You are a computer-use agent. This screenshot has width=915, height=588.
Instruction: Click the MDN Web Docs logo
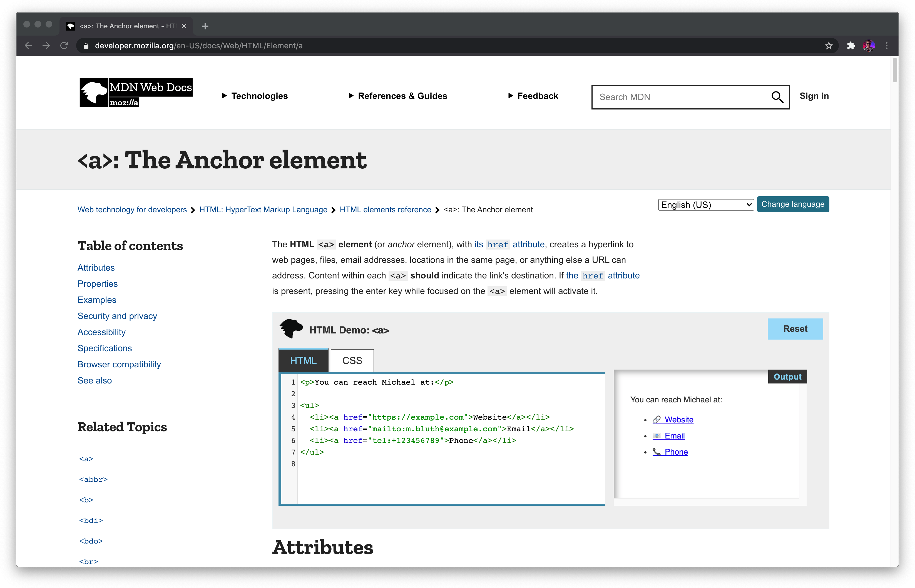(136, 93)
